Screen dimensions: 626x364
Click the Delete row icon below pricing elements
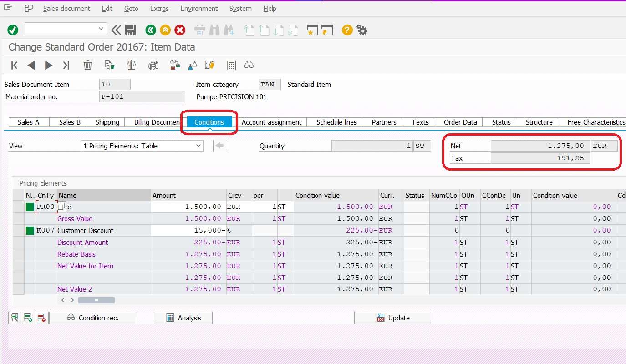tap(41, 318)
